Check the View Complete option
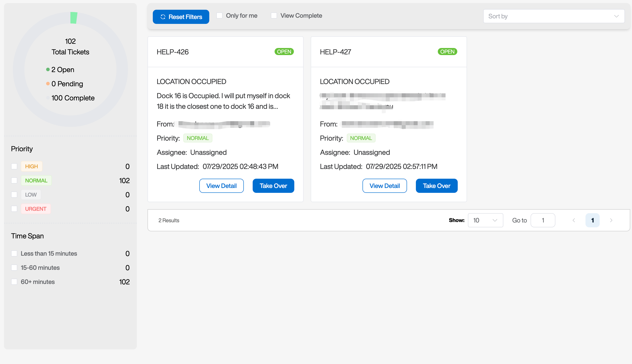Image resolution: width=632 pixels, height=364 pixels. (274, 15)
